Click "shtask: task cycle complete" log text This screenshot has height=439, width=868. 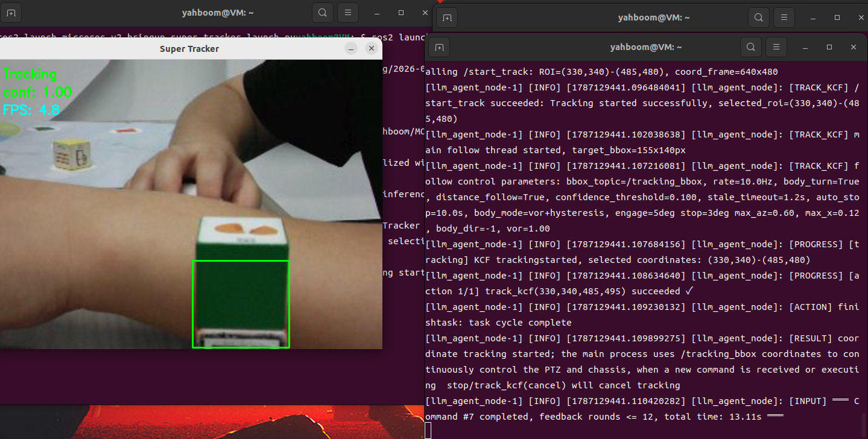click(x=498, y=323)
